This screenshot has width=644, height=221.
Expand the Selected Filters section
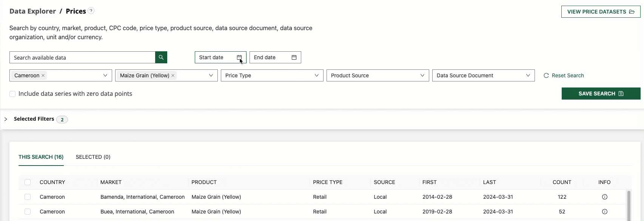point(6,119)
